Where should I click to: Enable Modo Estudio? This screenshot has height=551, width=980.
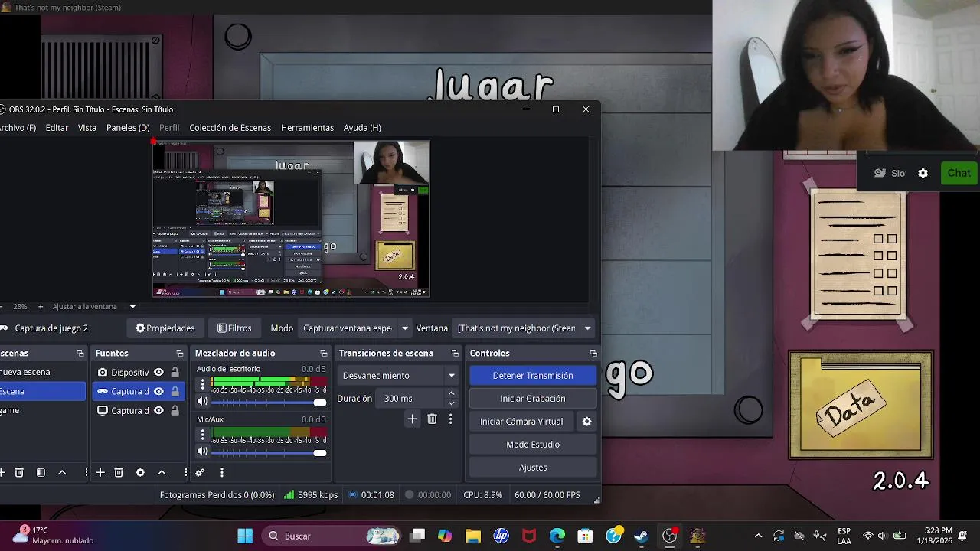tap(533, 445)
